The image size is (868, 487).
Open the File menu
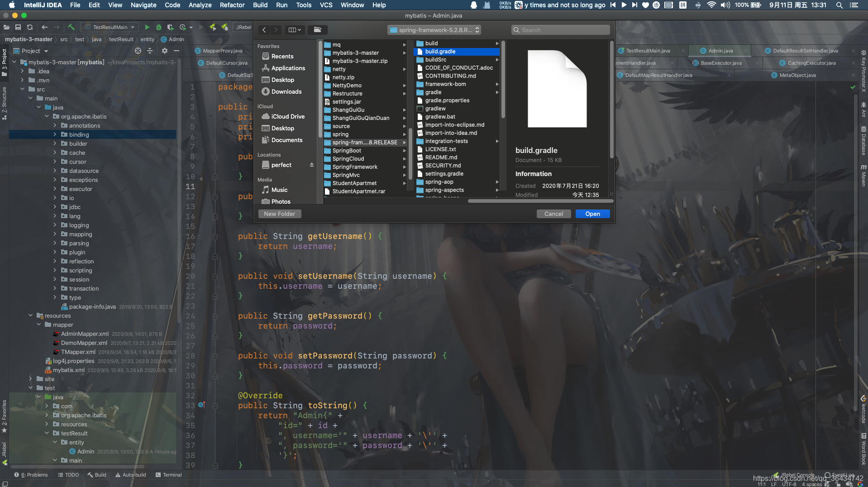75,5
